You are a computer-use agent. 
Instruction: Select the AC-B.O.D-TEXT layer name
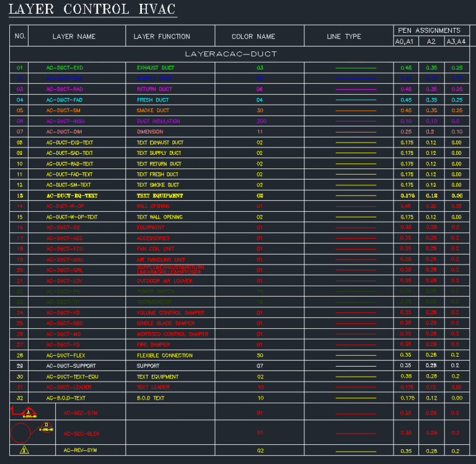[x=66, y=398]
